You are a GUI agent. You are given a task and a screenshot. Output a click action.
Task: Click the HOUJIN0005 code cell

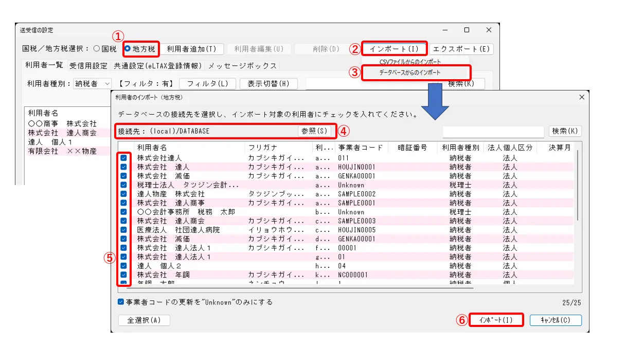coord(357,230)
